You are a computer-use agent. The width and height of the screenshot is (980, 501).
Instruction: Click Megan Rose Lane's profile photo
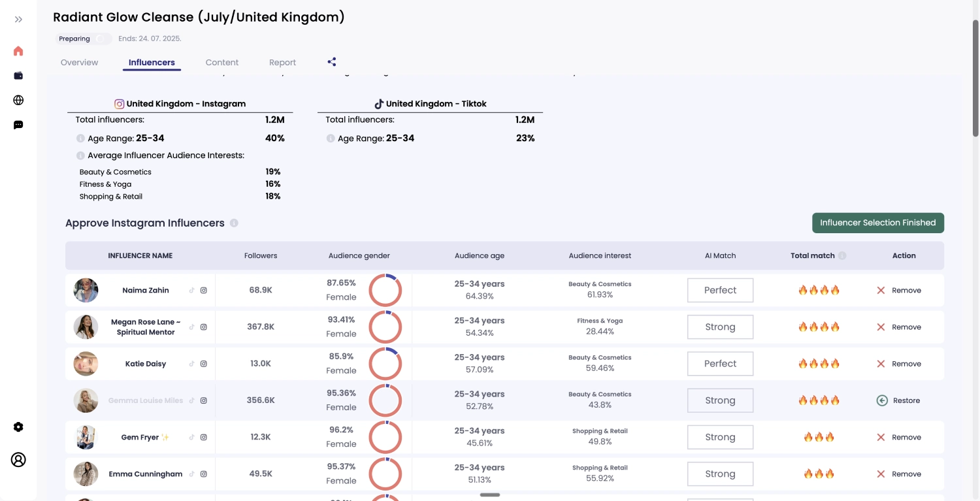click(86, 327)
